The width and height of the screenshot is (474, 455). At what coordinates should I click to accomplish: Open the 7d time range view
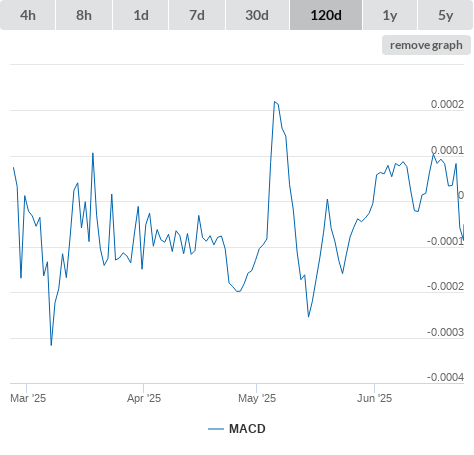point(197,15)
